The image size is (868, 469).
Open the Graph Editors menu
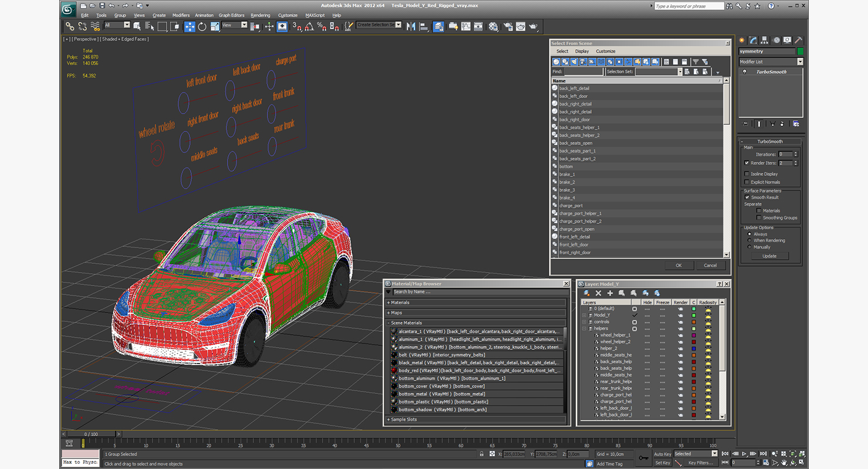click(232, 15)
